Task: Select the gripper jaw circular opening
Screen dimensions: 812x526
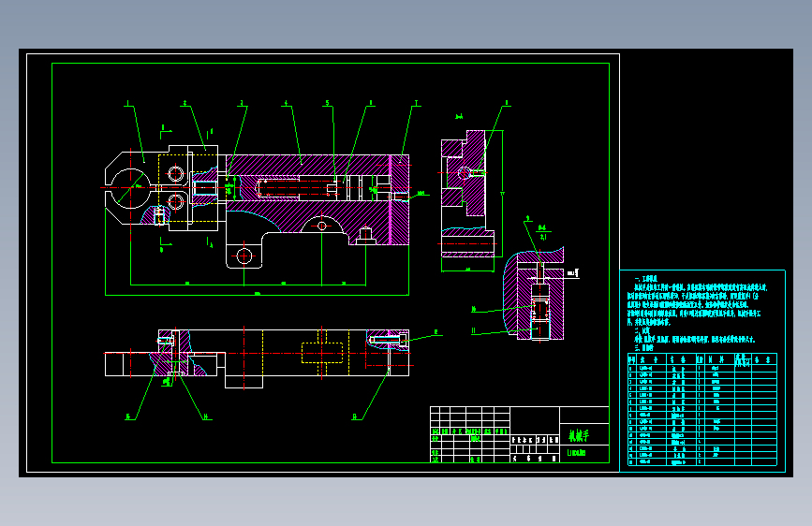Action: [x=130, y=188]
